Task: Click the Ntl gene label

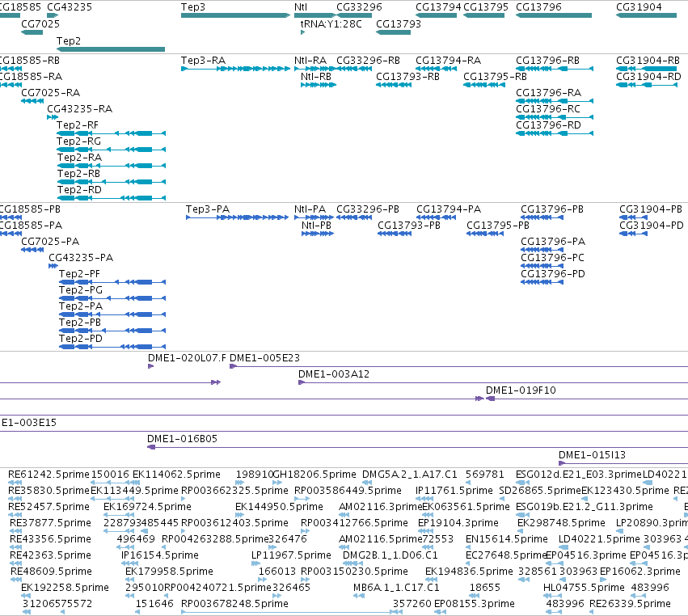Action: pyautogui.click(x=301, y=7)
